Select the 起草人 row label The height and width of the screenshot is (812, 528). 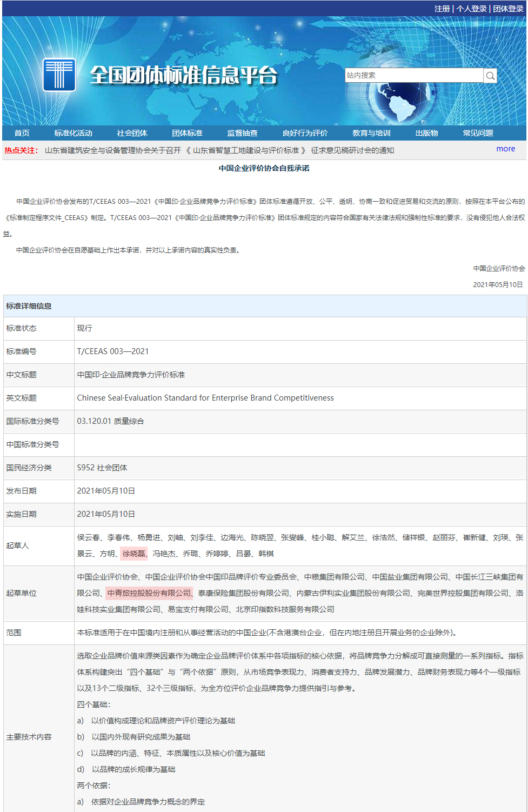pos(18,545)
